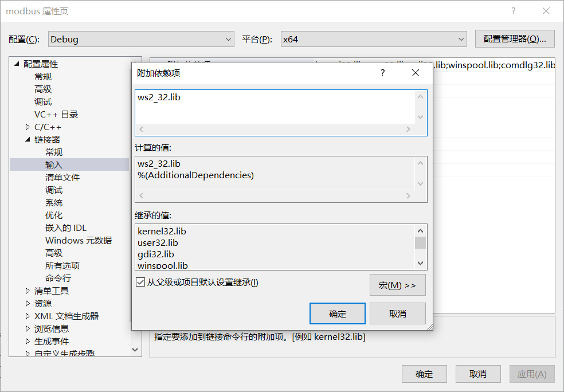This screenshot has width=564, height=392.
Task: Click gdi32.lib in 继承的值 list
Action: point(156,254)
